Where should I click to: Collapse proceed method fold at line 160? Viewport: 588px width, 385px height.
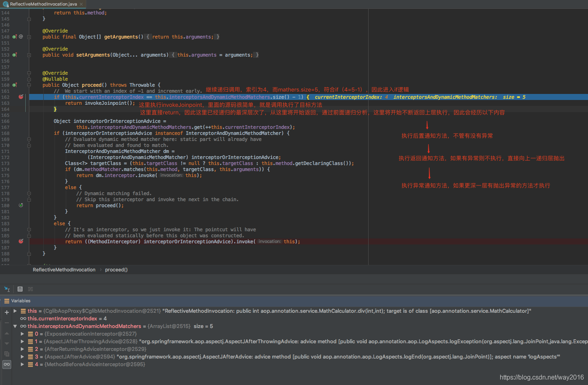point(29,85)
